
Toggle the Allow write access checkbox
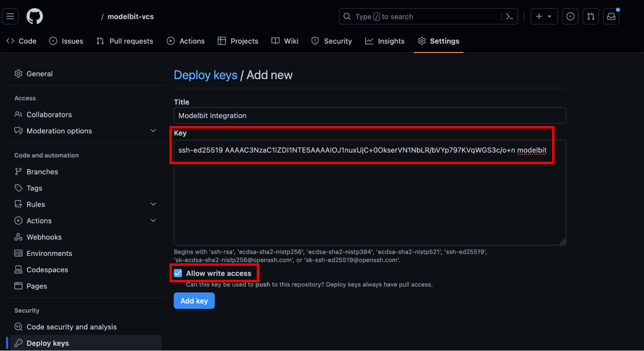pyautogui.click(x=178, y=273)
